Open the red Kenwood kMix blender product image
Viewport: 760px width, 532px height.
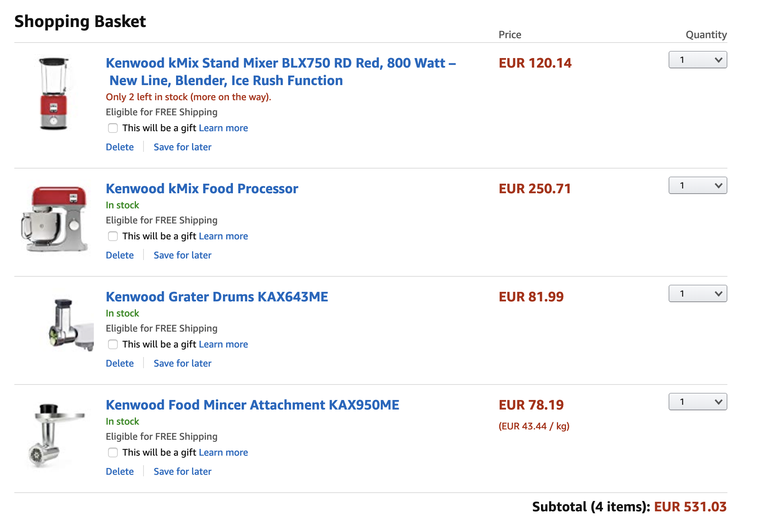54,93
